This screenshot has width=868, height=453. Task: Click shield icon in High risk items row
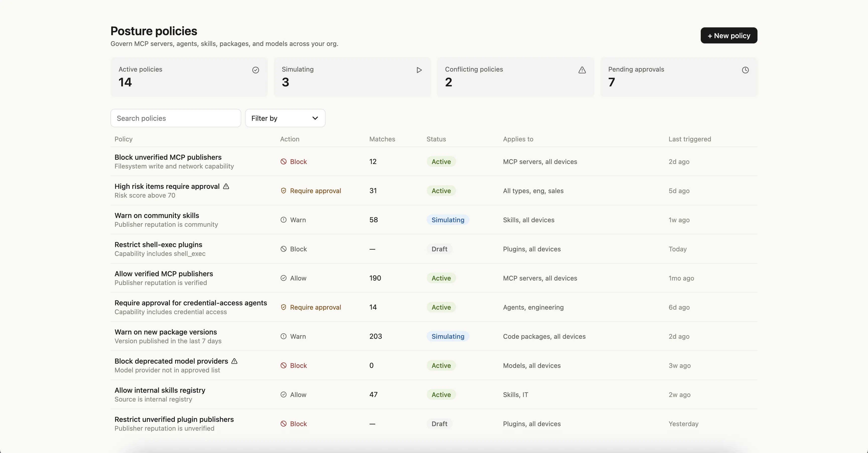pyautogui.click(x=283, y=191)
